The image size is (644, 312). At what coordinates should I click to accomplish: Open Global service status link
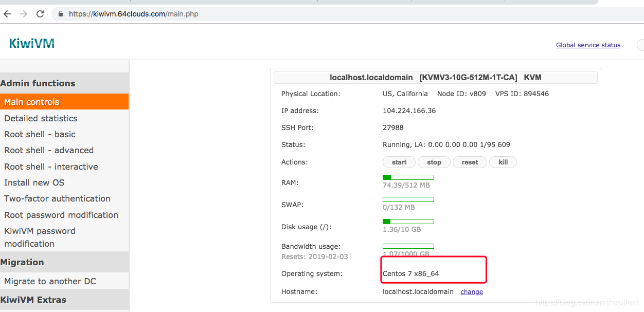point(588,45)
